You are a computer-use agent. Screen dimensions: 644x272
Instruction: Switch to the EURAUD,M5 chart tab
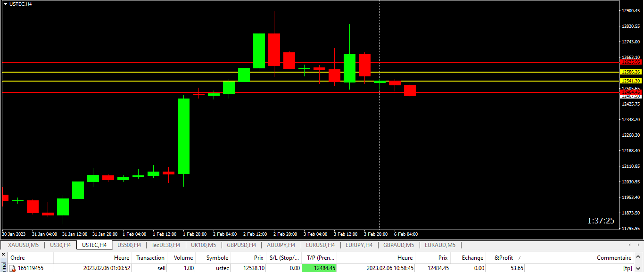[x=440, y=245]
